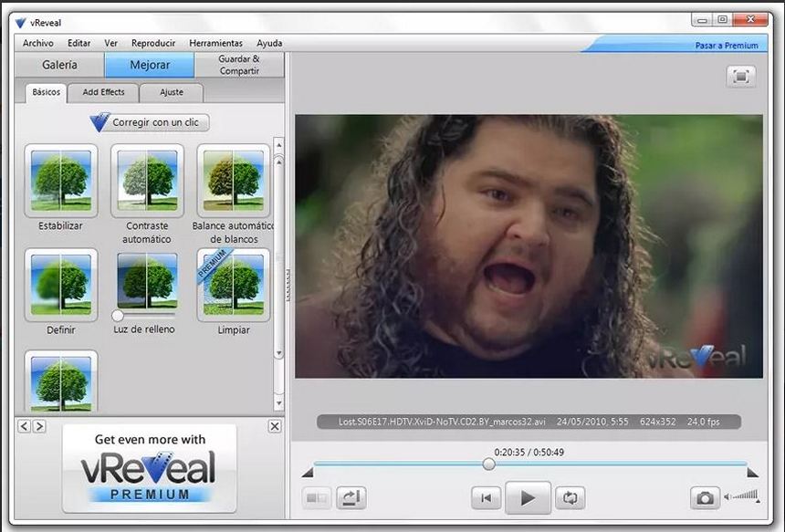This screenshot has height=532, width=785.
Task: Select the Ajuste sub-tab
Action: click(172, 92)
